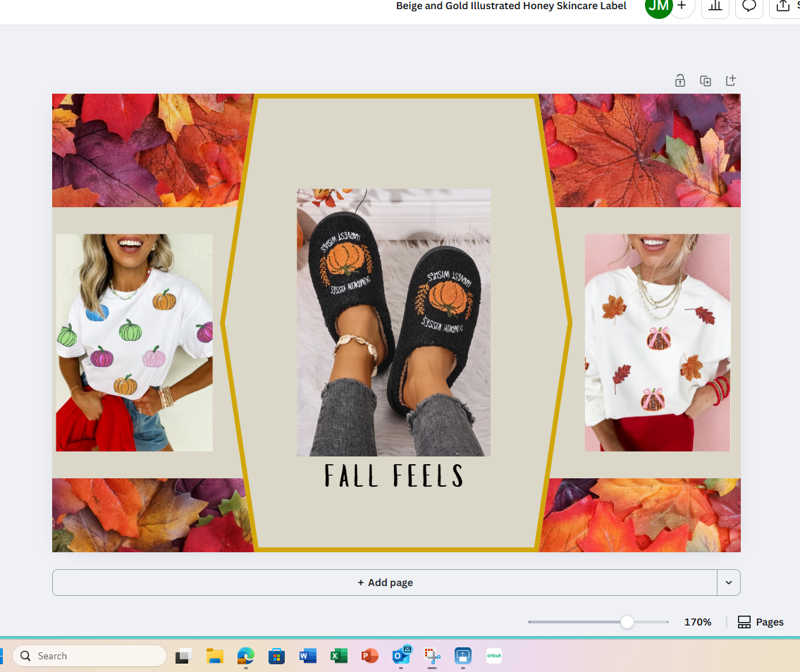Click the lock page icon

tap(679, 80)
